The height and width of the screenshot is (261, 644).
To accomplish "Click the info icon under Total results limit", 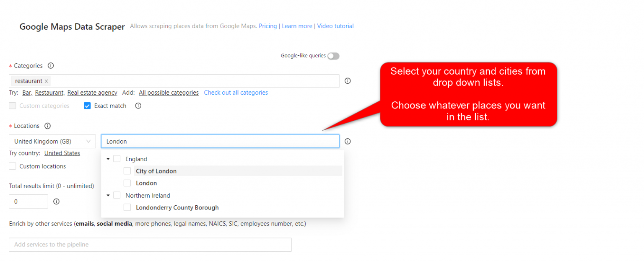I will (56, 202).
